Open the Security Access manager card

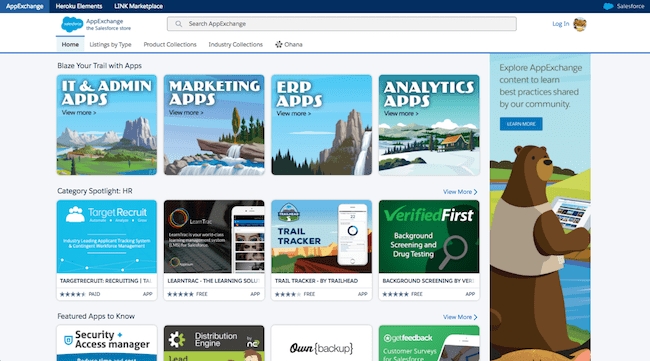pos(107,343)
